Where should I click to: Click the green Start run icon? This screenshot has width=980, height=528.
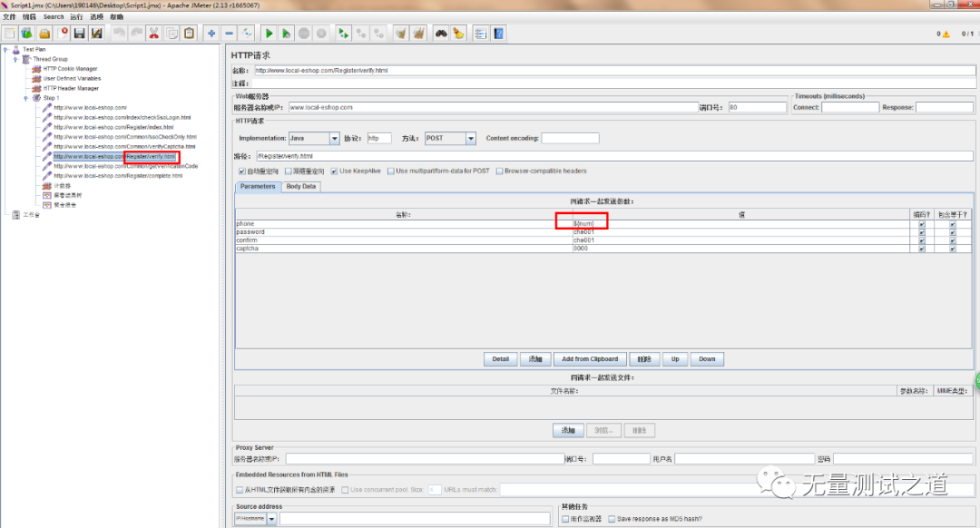click(269, 34)
